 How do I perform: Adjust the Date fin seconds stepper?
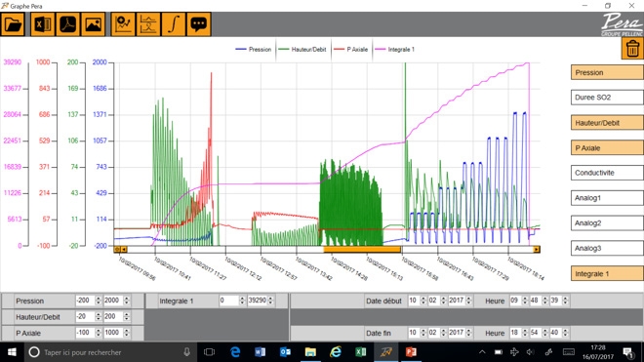[565, 333]
